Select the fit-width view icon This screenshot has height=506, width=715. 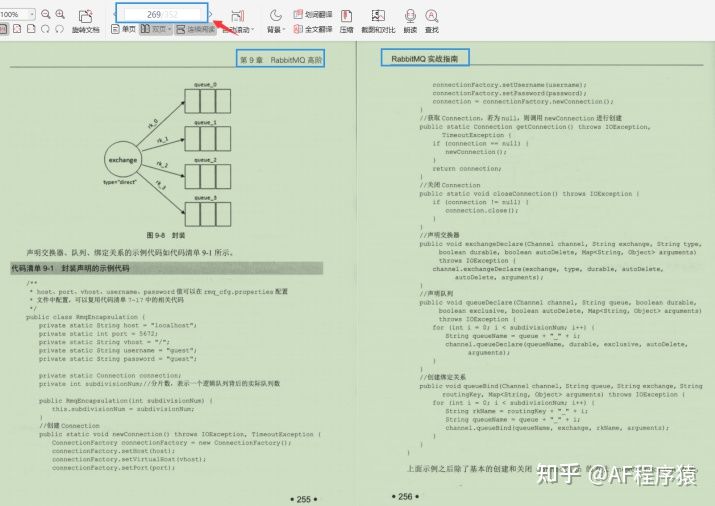[31, 29]
